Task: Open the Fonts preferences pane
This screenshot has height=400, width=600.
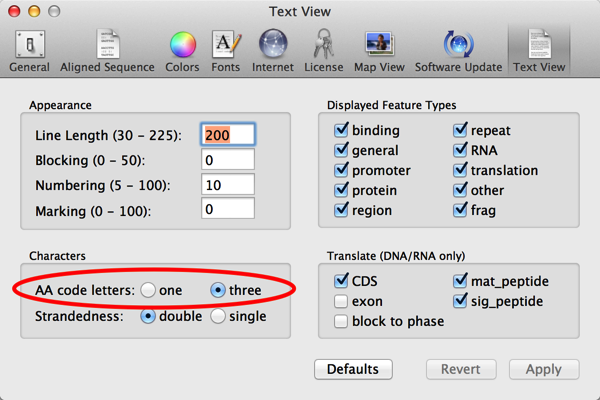Action: click(x=225, y=51)
